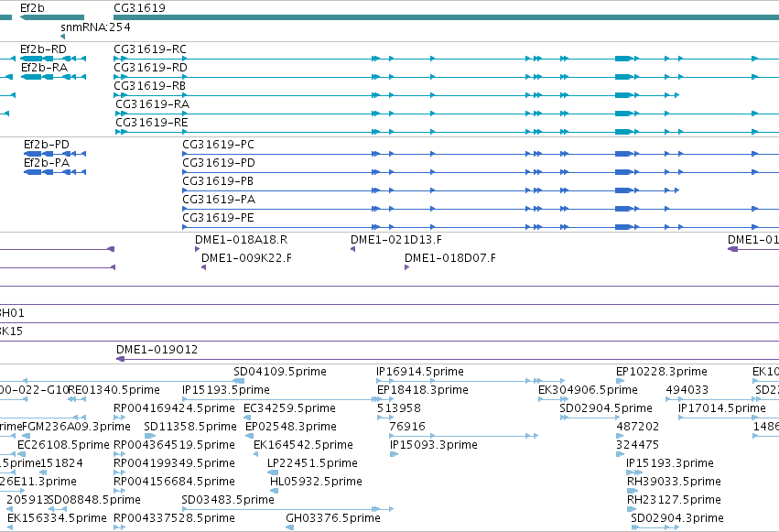Click the snmRNA:254 arrowhead glyph
This screenshot has height=532, width=779.
click(62, 37)
